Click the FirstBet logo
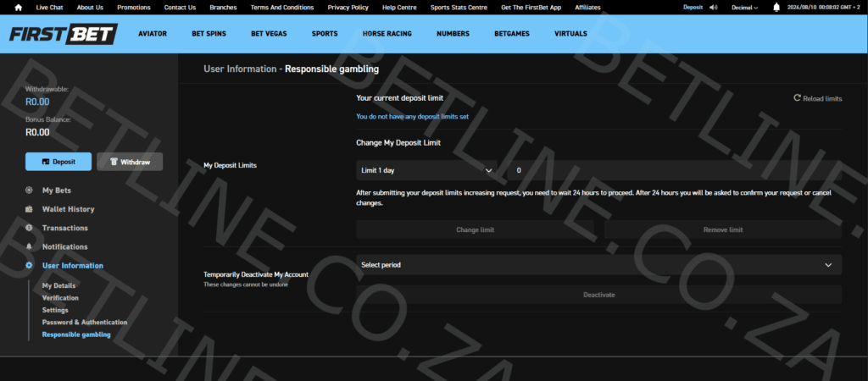Viewport: 868px width, 381px height. (63, 34)
